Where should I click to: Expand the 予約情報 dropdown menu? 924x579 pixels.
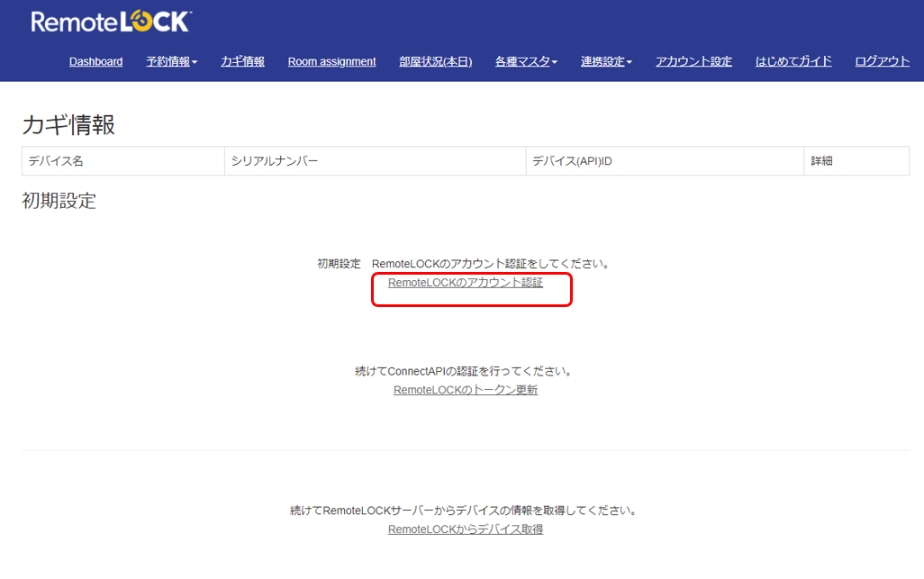pyautogui.click(x=171, y=61)
